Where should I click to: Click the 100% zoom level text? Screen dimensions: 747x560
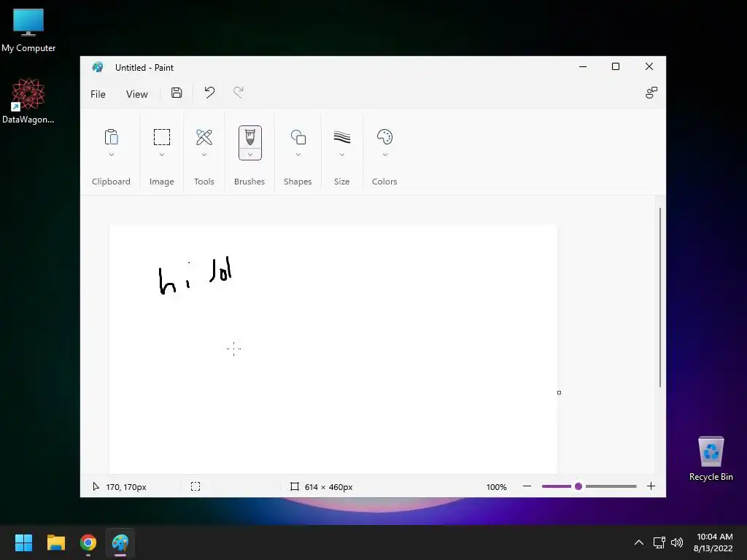[x=496, y=486]
